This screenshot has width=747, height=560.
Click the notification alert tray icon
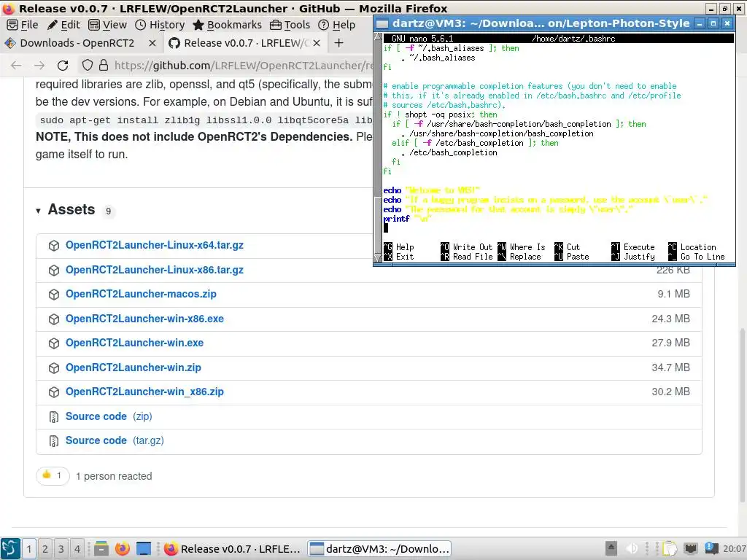tap(711, 548)
